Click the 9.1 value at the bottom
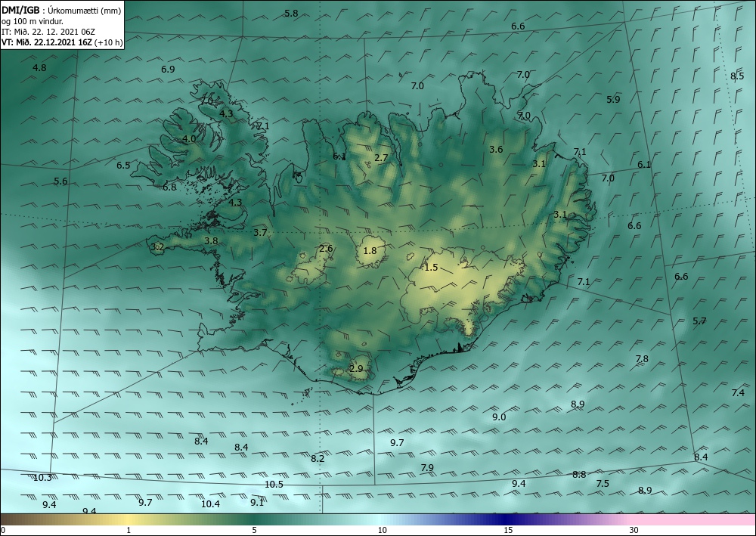 click(x=257, y=503)
